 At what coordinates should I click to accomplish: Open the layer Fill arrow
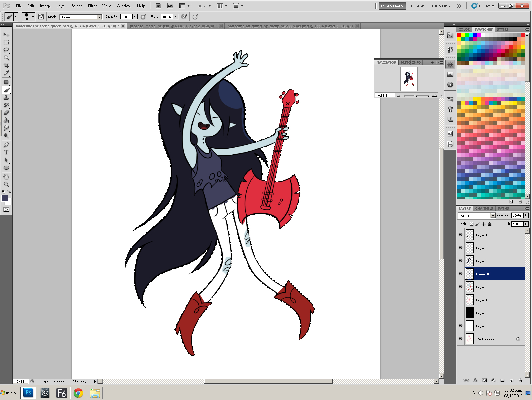click(x=526, y=224)
